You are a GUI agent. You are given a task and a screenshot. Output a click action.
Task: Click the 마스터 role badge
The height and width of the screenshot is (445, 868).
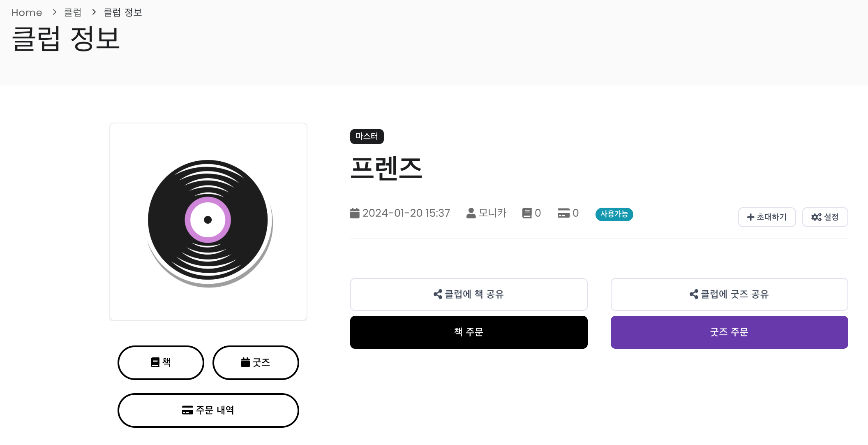point(367,137)
